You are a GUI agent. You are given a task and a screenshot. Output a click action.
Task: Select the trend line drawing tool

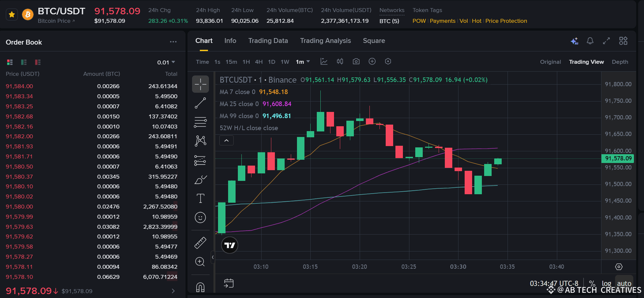pyautogui.click(x=200, y=103)
